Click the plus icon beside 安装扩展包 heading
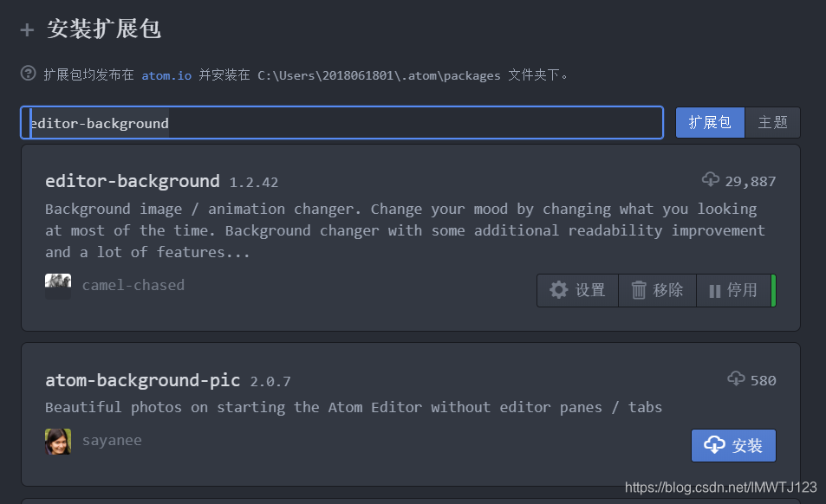This screenshot has height=504, width=826. coord(27,30)
